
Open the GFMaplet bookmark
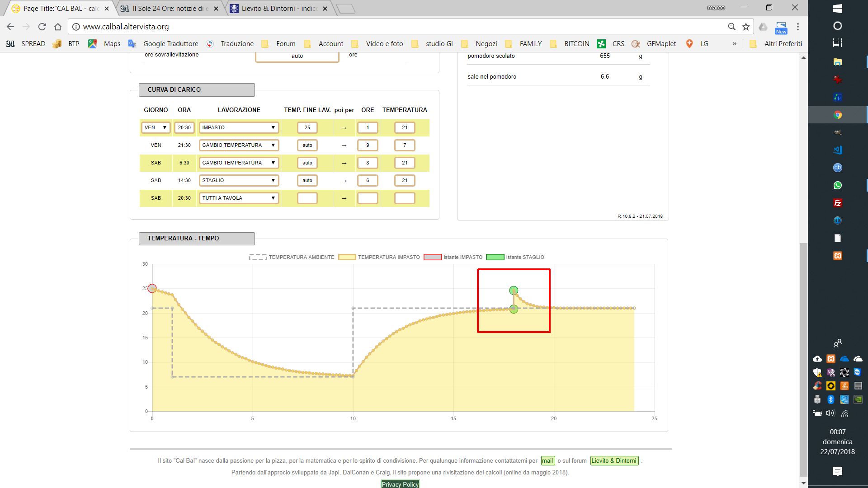654,44
